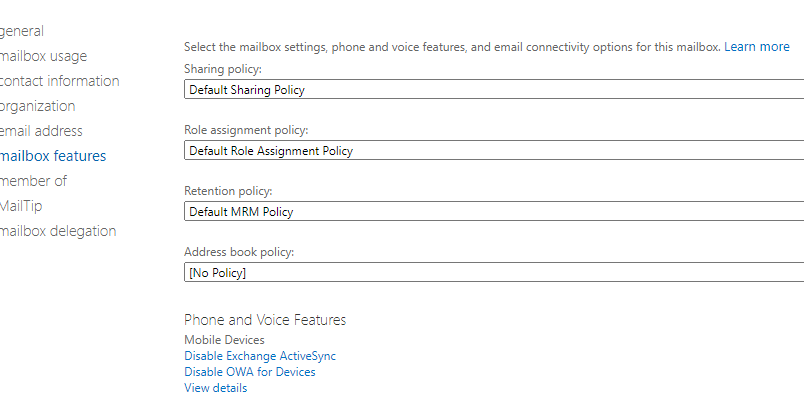804x405 pixels.
Task: Click the Learn more link
Action: point(757,47)
